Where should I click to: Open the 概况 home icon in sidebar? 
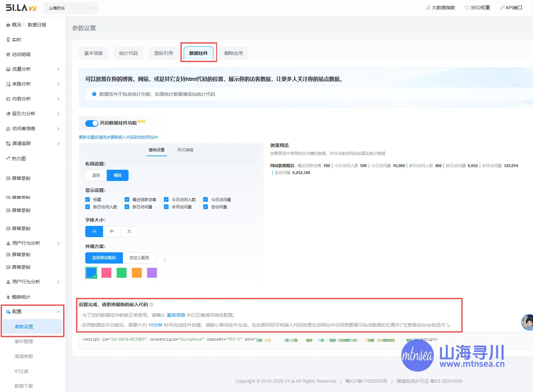click(x=8, y=25)
